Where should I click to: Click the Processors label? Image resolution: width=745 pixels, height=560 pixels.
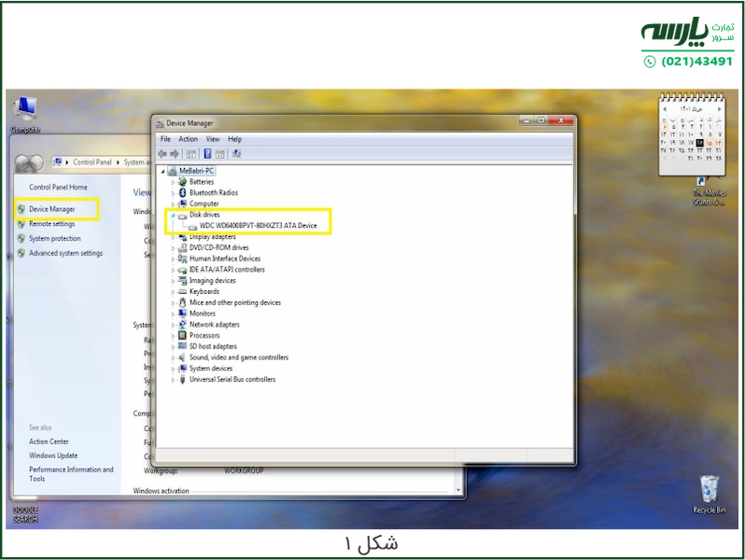(x=204, y=336)
